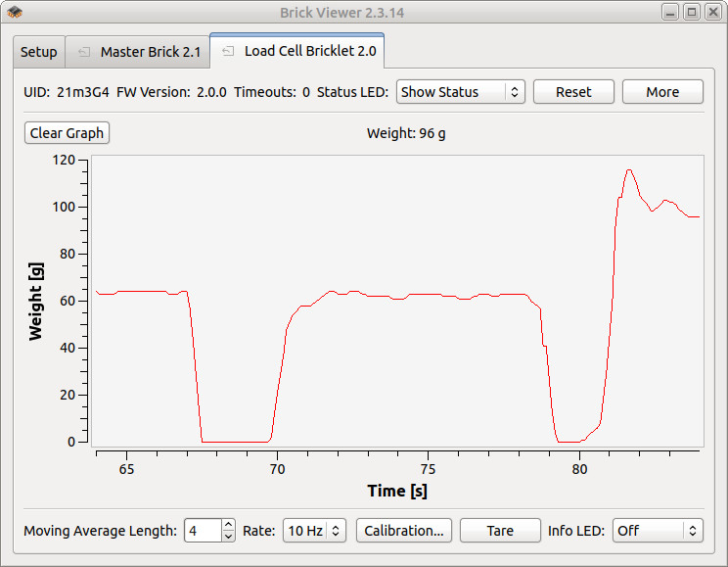
Task: Open the Info LED dropdown
Action: click(x=658, y=531)
